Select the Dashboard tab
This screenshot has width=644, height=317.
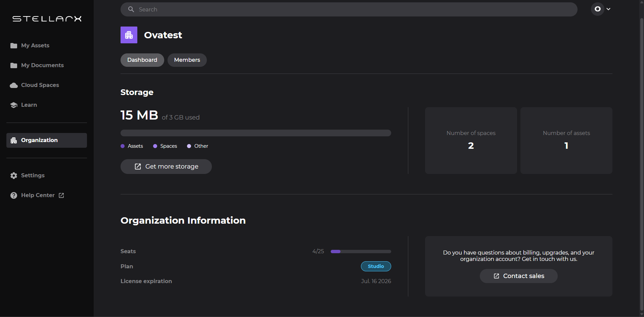point(142,60)
